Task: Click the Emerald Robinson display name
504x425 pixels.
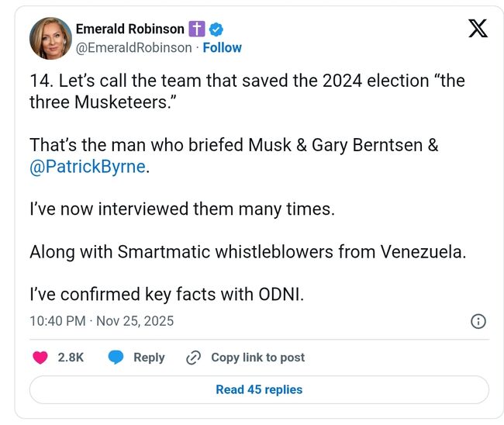Action: click(x=129, y=29)
